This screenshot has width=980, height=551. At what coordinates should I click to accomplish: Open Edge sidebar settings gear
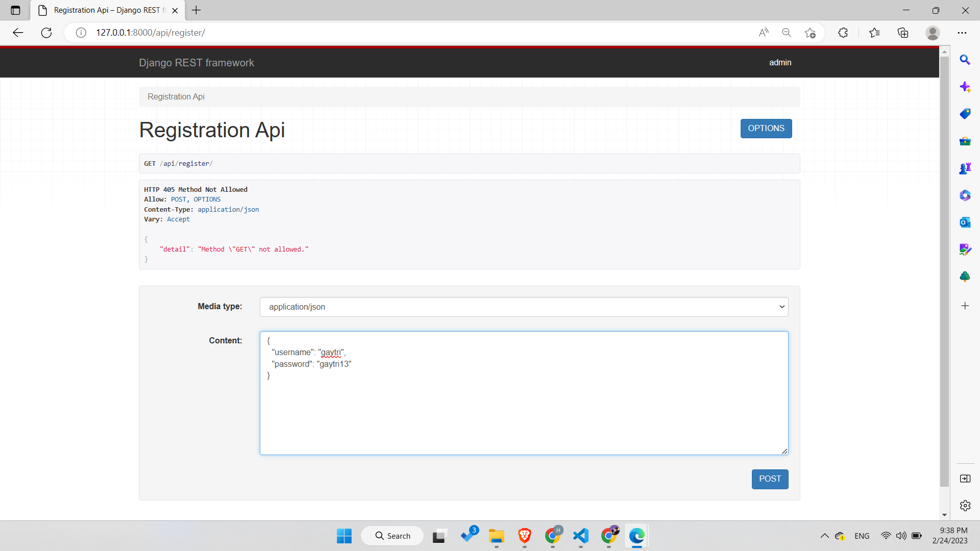point(965,506)
